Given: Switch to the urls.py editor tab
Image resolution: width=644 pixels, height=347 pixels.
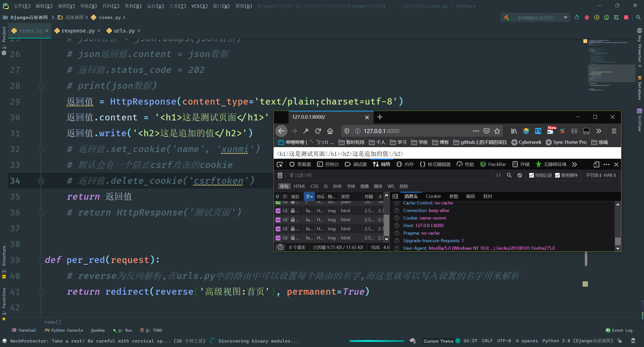Looking at the screenshot, I should pos(124,31).
